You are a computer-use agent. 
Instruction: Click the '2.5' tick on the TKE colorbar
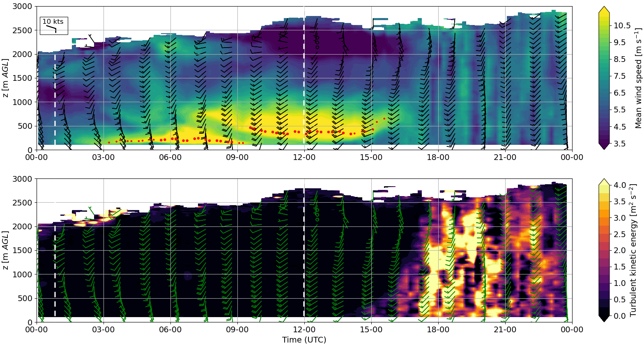pyautogui.click(x=620, y=234)
